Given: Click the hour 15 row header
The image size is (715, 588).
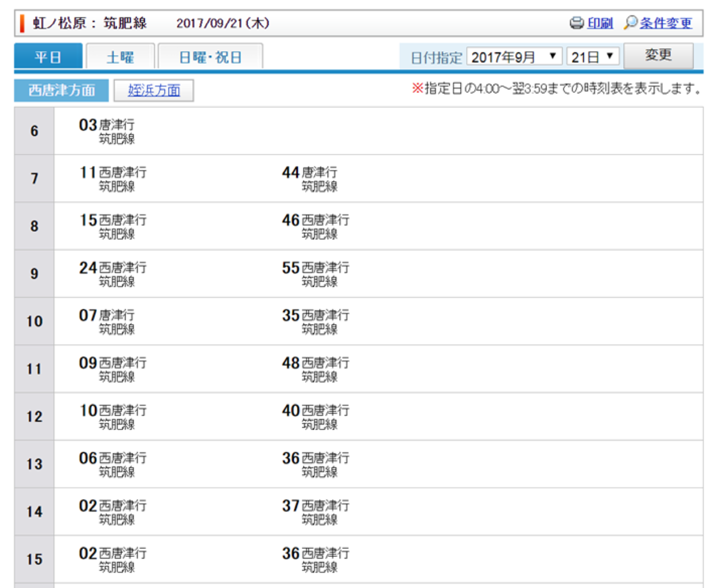Looking at the screenshot, I should (x=34, y=559).
